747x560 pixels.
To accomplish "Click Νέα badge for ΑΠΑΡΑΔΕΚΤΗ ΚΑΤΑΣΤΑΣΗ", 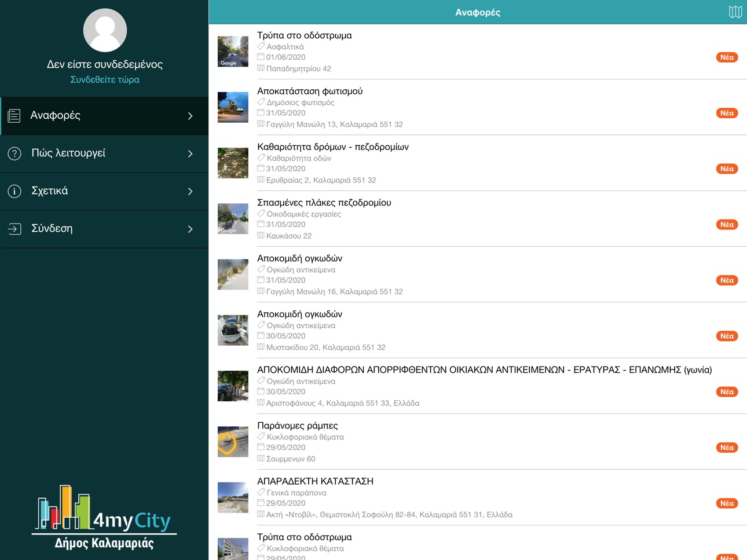I will click(x=727, y=503).
